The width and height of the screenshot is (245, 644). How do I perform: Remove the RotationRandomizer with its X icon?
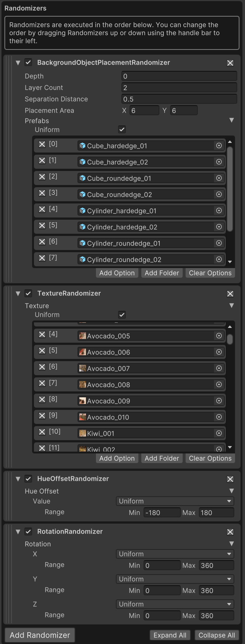pos(230,532)
